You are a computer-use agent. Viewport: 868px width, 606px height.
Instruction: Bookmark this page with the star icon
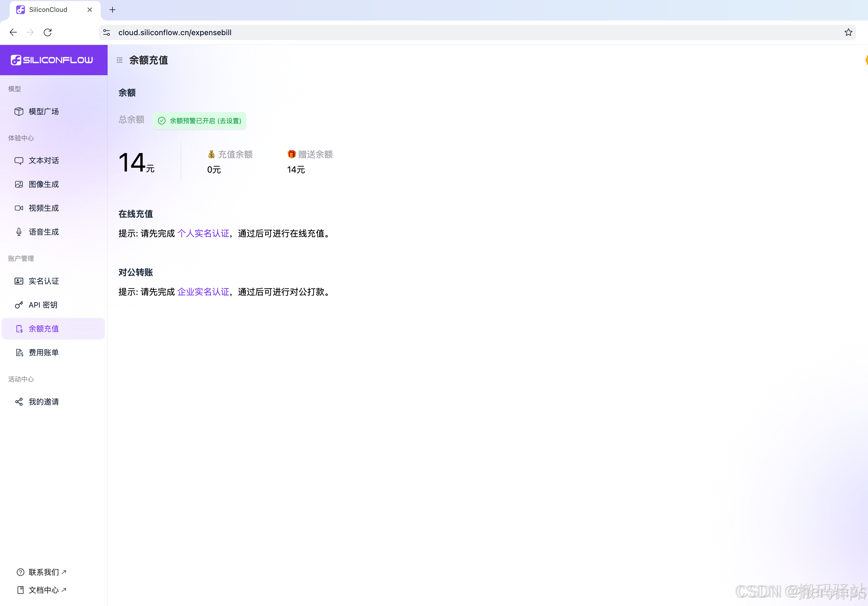click(x=848, y=32)
